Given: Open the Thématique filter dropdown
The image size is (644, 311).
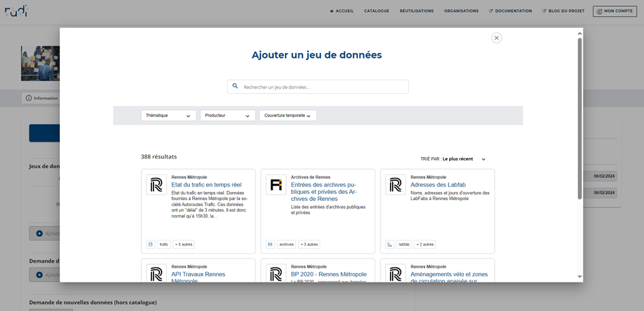Looking at the screenshot, I should coord(169,116).
